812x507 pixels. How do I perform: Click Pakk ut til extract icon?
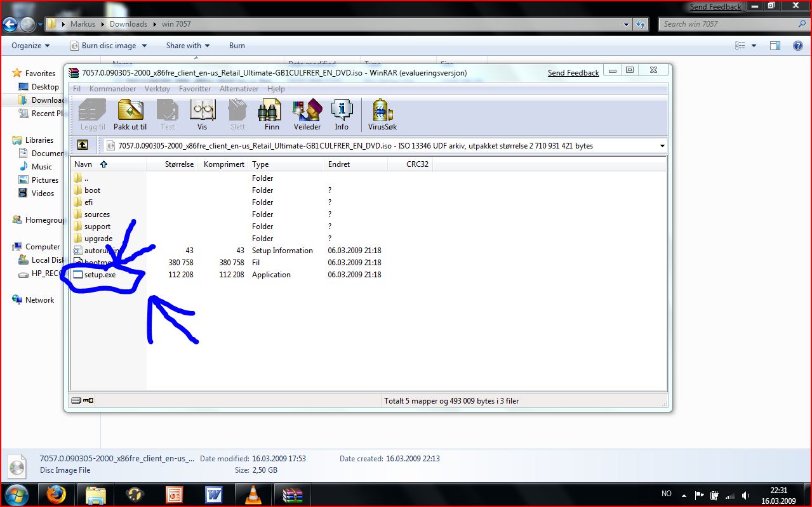point(130,114)
